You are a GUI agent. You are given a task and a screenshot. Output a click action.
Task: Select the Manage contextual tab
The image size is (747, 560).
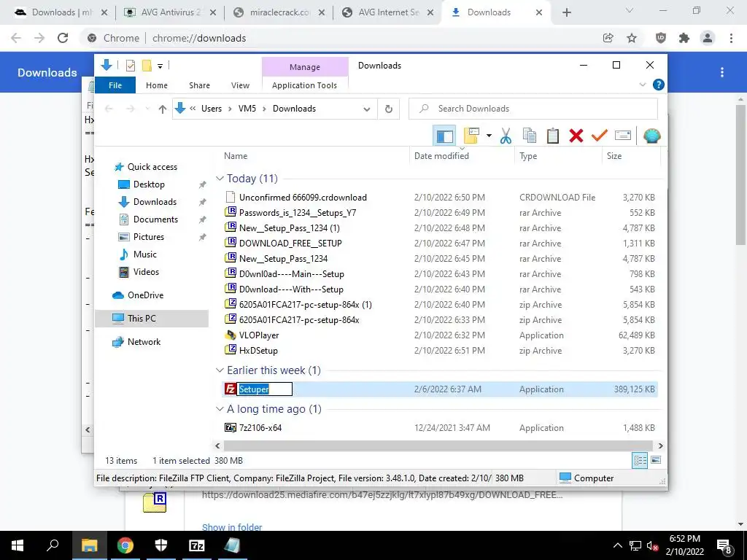(x=305, y=67)
